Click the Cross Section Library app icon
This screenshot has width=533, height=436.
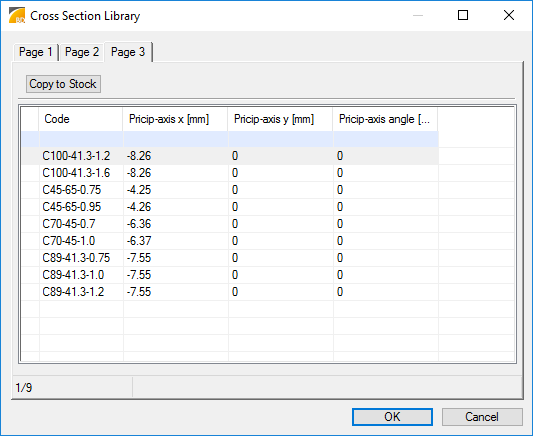pyautogui.click(x=17, y=16)
